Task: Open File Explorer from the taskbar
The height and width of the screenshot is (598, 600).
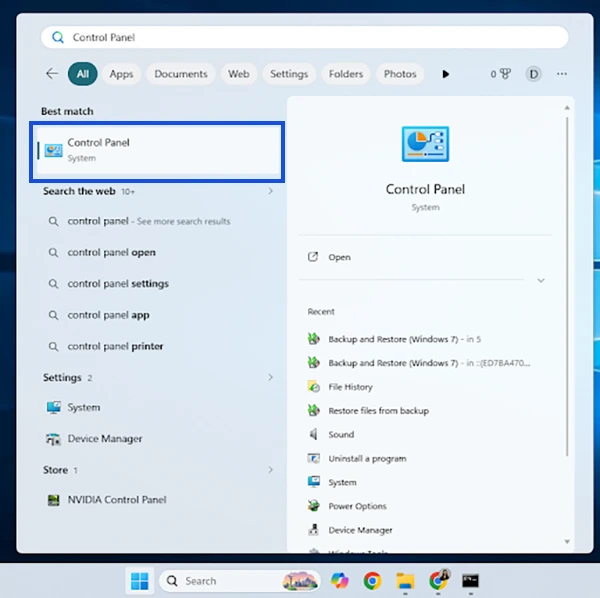Action: coord(405,581)
